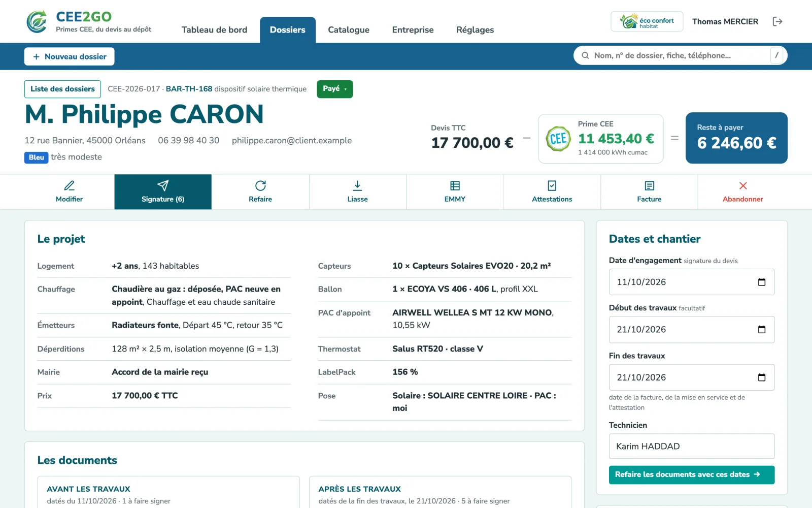812x508 pixels.
Task: Open the éco confort habitat badge
Action: pyautogui.click(x=647, y=21)
